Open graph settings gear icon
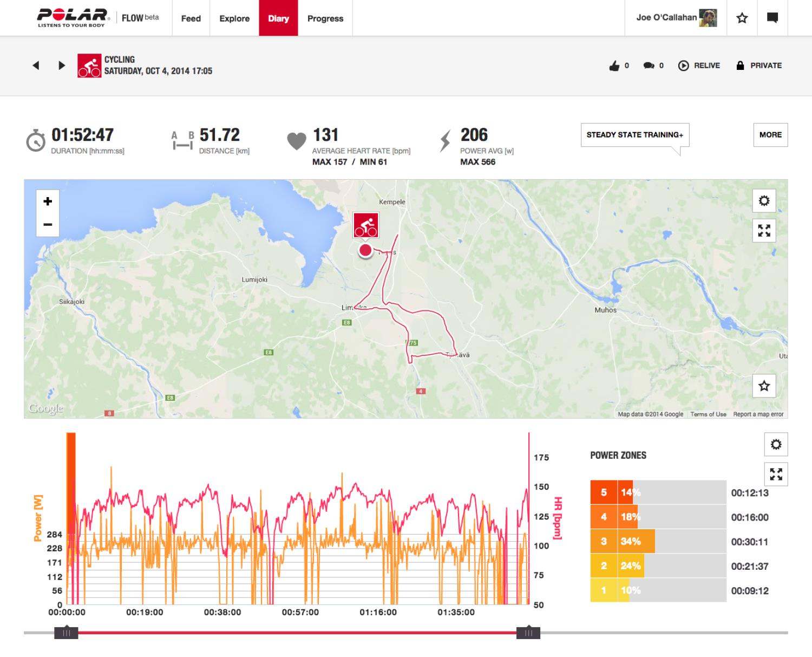The image size is (812, 657). 776,445
